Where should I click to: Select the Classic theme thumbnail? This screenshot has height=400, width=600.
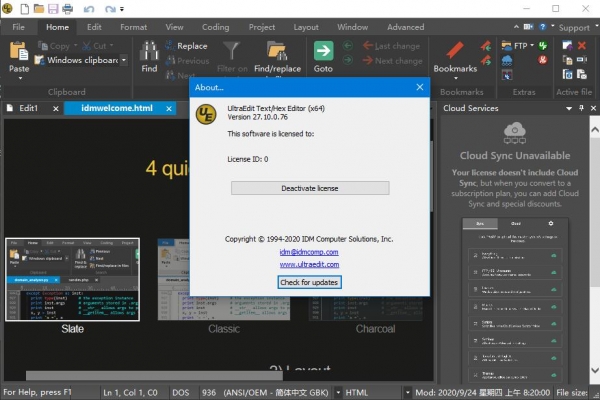coord(224,279)
